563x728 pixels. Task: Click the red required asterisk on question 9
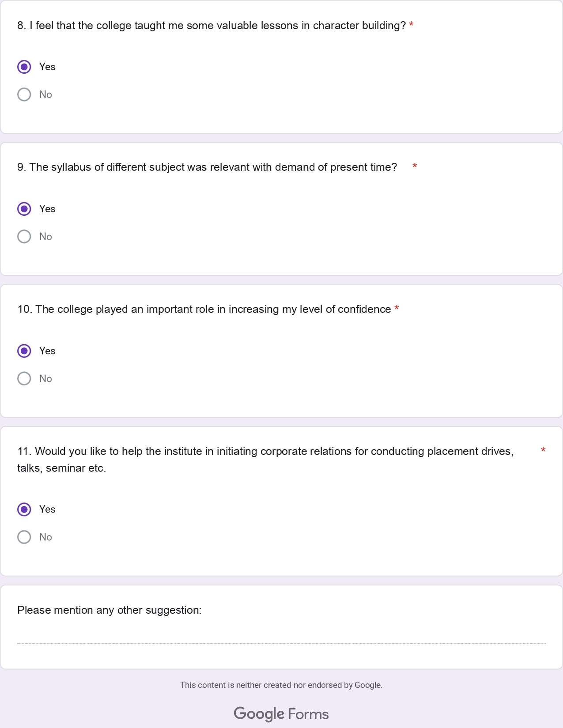pyautogui.click(x=415, y=166)
